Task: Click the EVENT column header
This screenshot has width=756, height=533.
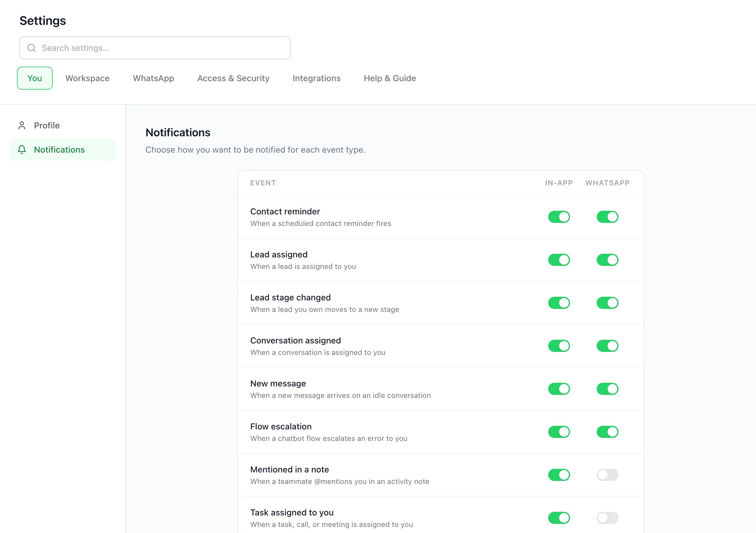Action: (x=263, y=183)
